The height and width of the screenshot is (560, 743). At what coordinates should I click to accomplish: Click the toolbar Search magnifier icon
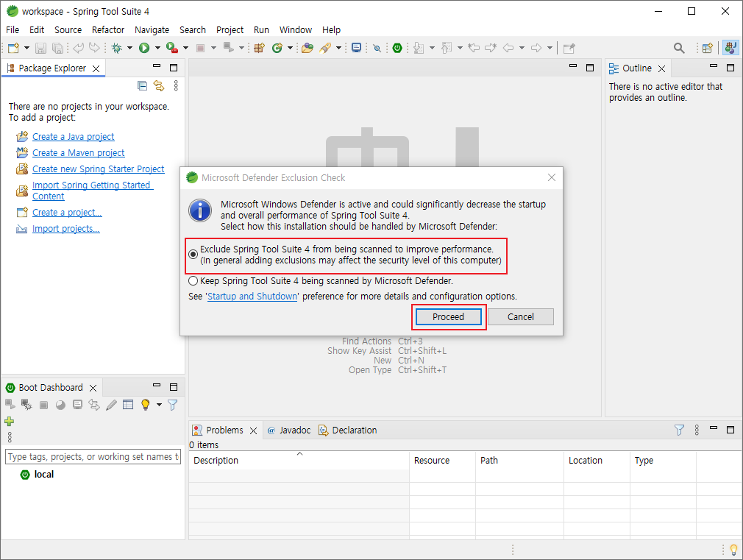679,48
